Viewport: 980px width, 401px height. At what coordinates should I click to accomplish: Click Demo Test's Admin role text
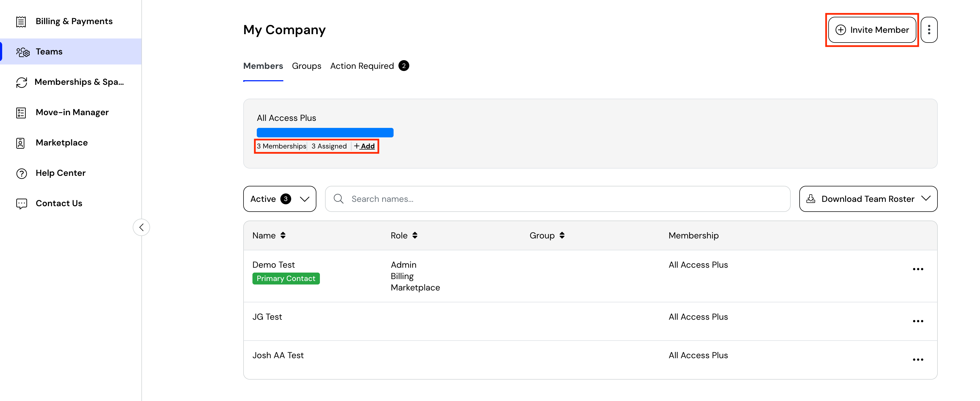[x=403, y=265]
